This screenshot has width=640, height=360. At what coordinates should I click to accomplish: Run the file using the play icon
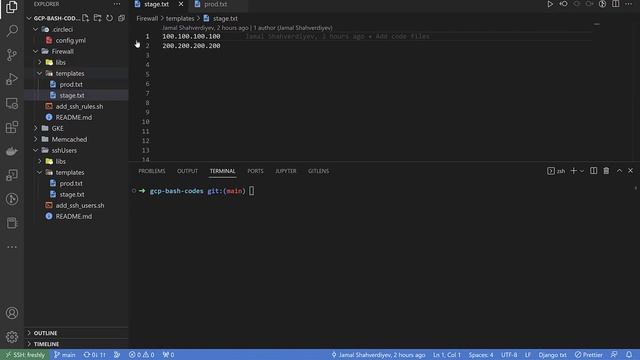550,4
